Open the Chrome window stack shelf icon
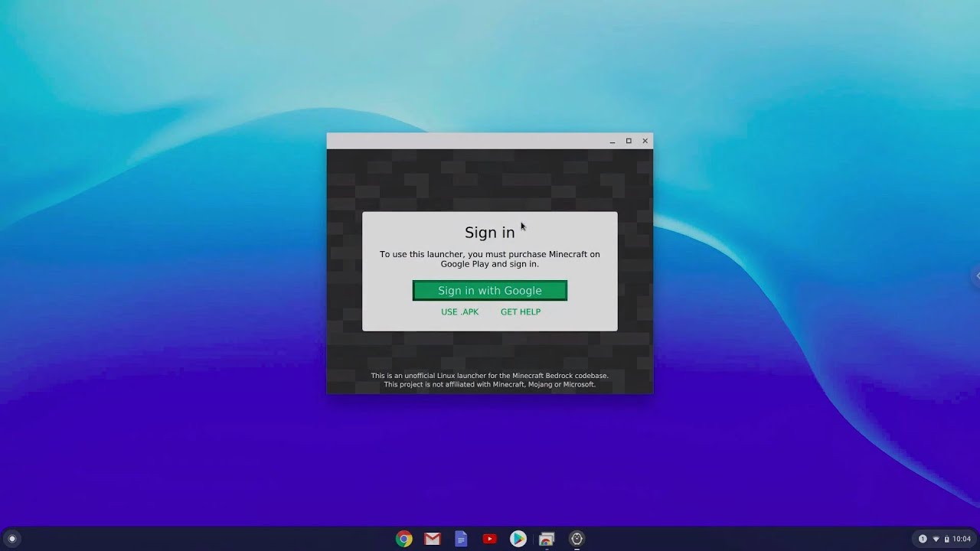980x551 pixels. pos(547,539)
